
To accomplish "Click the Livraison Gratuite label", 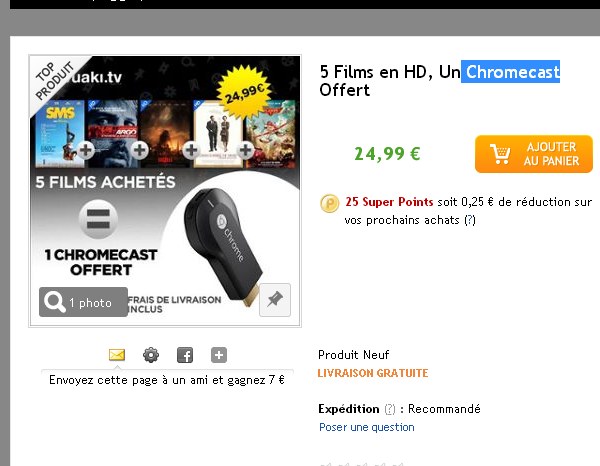I will click(373, 373).
